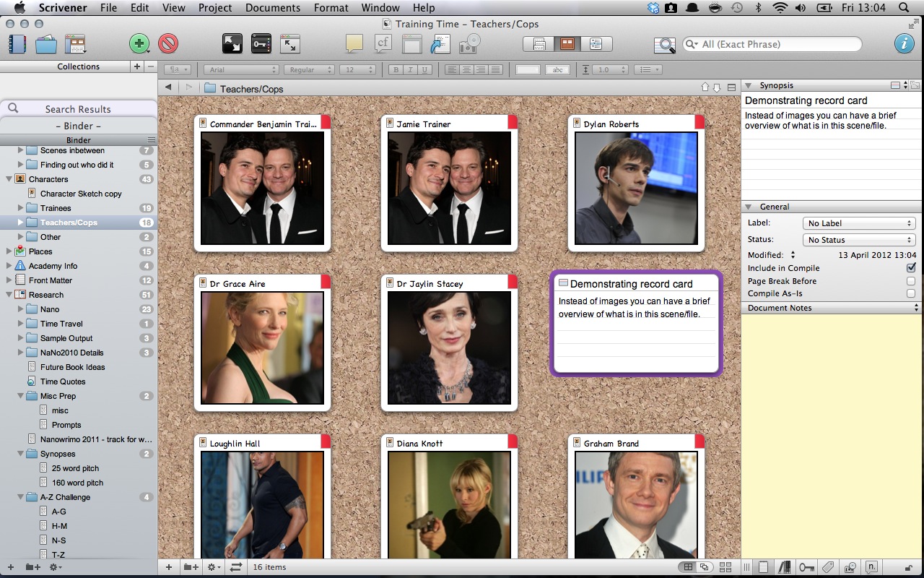
Task: Click the Bold formatting button
Action: 396,70
